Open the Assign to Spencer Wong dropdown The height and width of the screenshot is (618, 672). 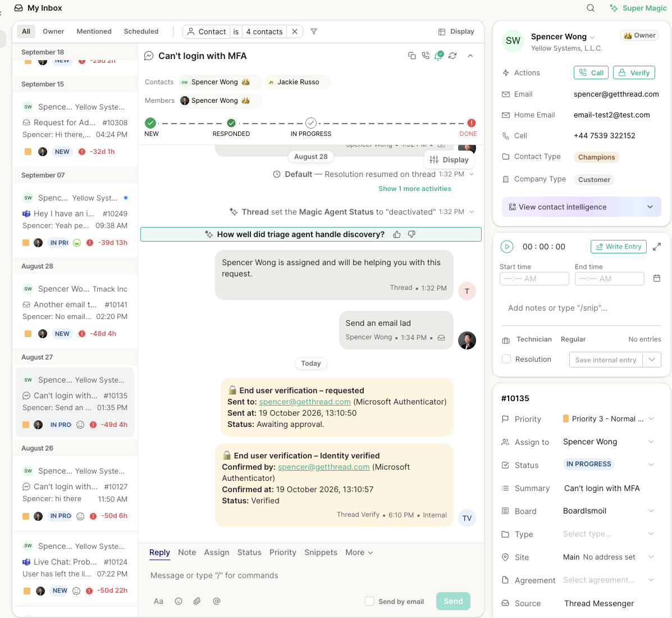(x=609, y=442)
